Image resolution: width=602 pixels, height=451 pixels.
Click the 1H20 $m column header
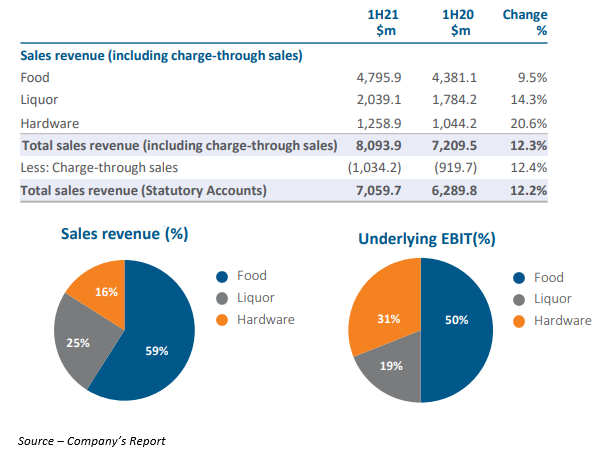(x=459, y=24)
